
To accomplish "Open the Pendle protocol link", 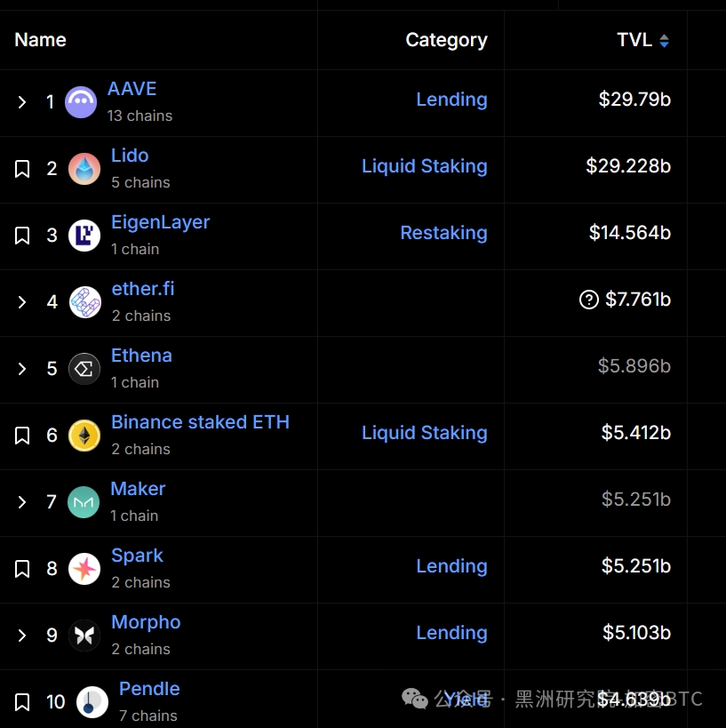I will pyautogui.click(x=149, y=689).
